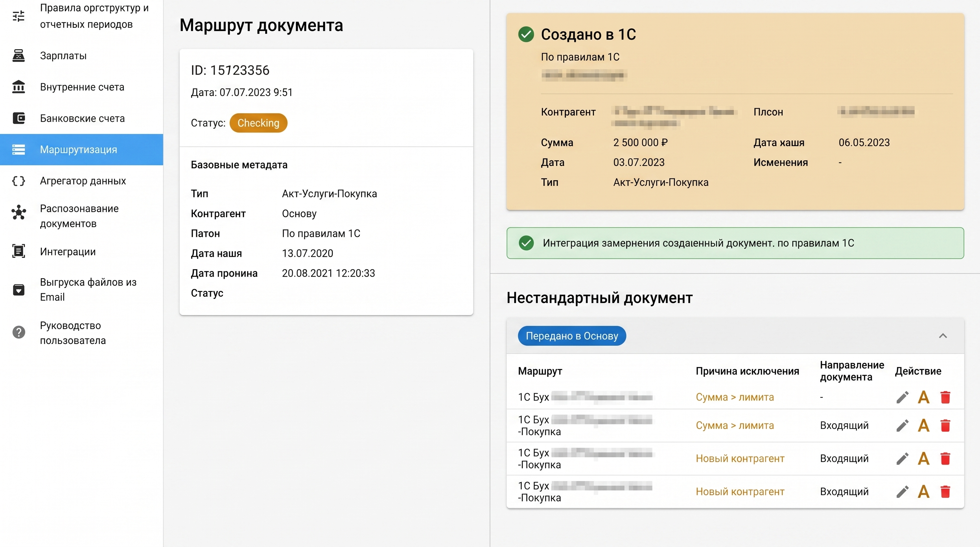Click the bank building icon for Внутренние счета
This screenshot has height=547, width=980.
tap(18, 87)
